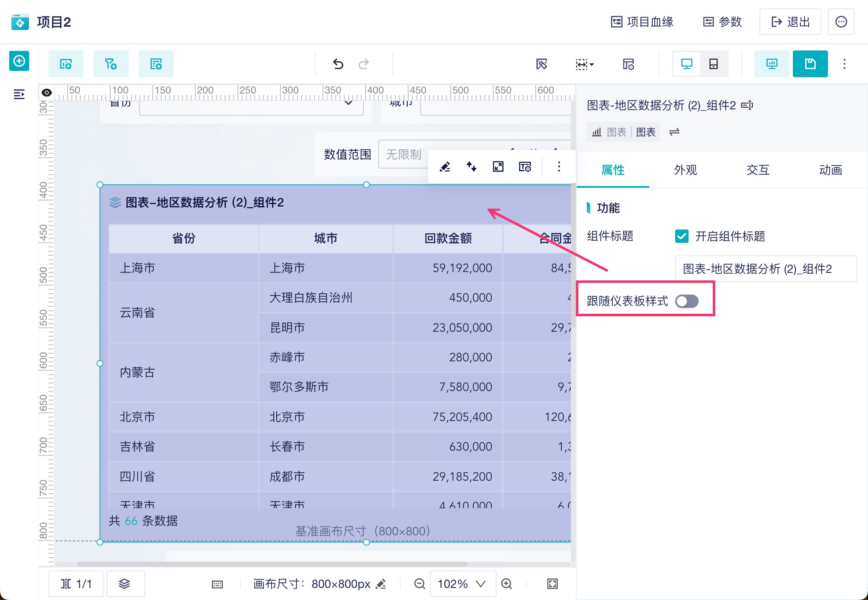Switch to the 外观 tab

685,170
